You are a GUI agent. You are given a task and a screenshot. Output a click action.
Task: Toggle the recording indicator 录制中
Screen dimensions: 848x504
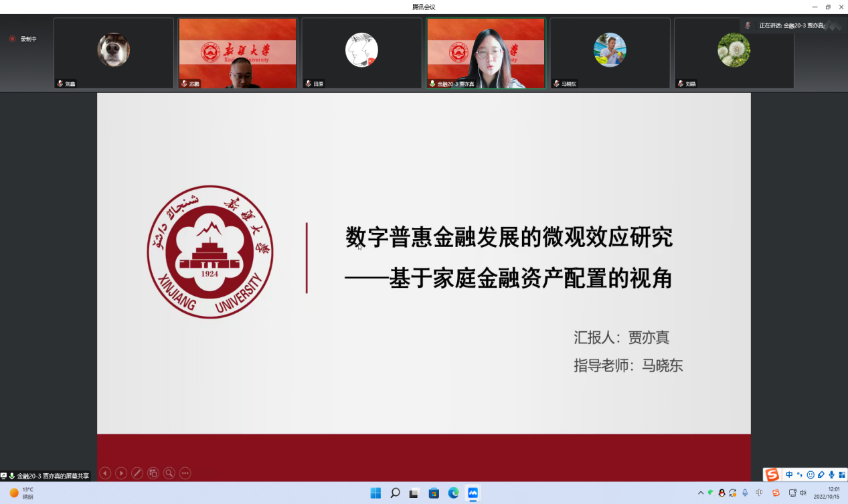click(x=23, y=39)
